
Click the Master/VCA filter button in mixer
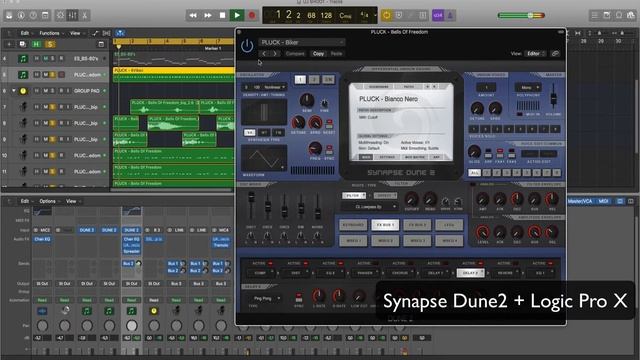[581, 201]
